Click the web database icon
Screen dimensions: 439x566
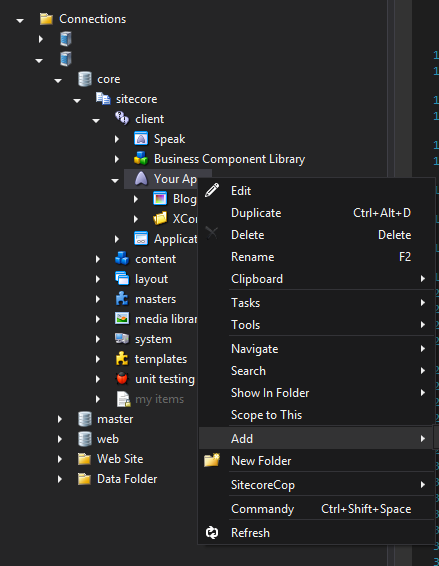click(85, 439)
